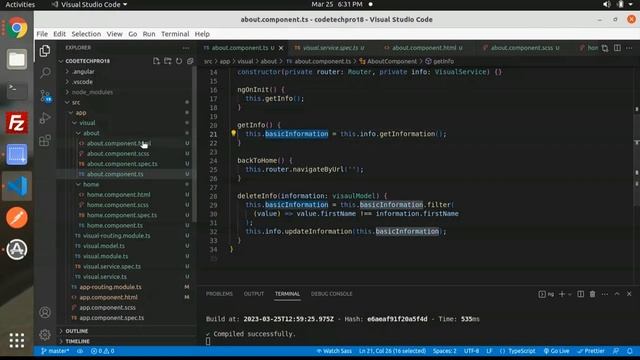640x360 pixels.
Task: Switch to about.component.scss editor tab
Action: tap(521, 48)
